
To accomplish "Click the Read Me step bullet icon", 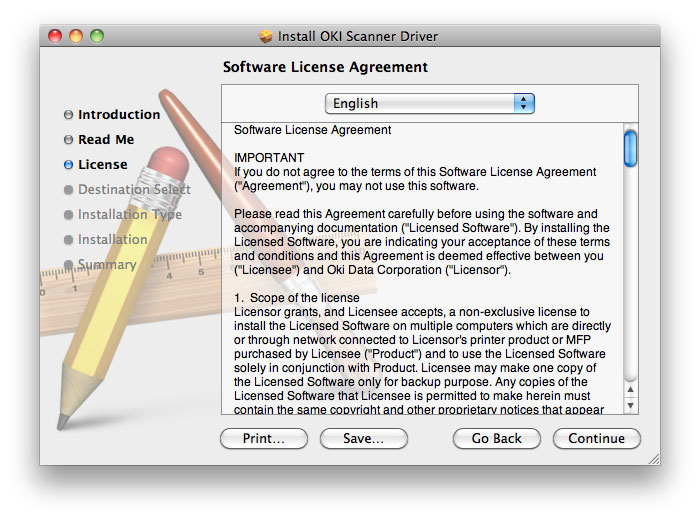I will pos(68,140).
